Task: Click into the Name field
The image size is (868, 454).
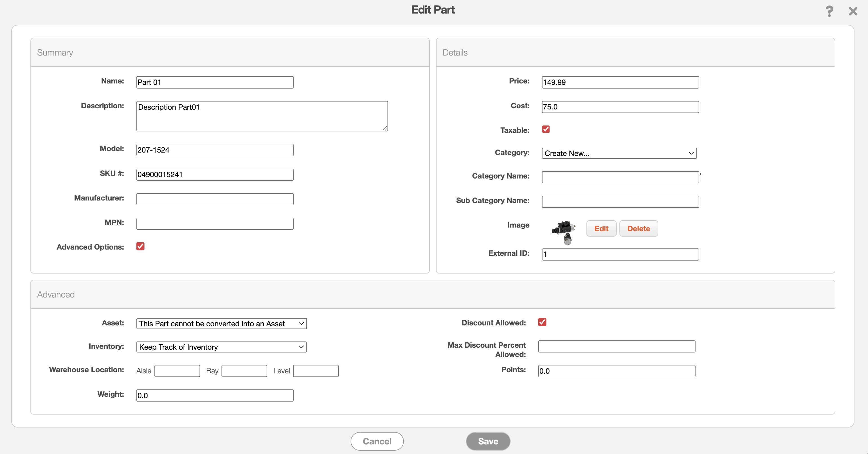Action: point(215,82)
